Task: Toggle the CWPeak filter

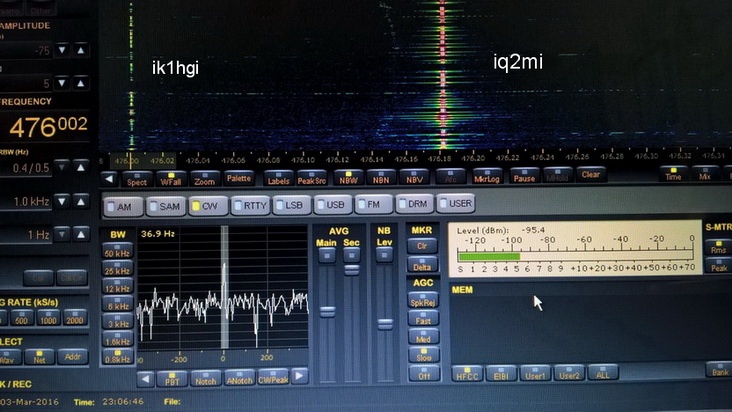Action: point(273,377)
